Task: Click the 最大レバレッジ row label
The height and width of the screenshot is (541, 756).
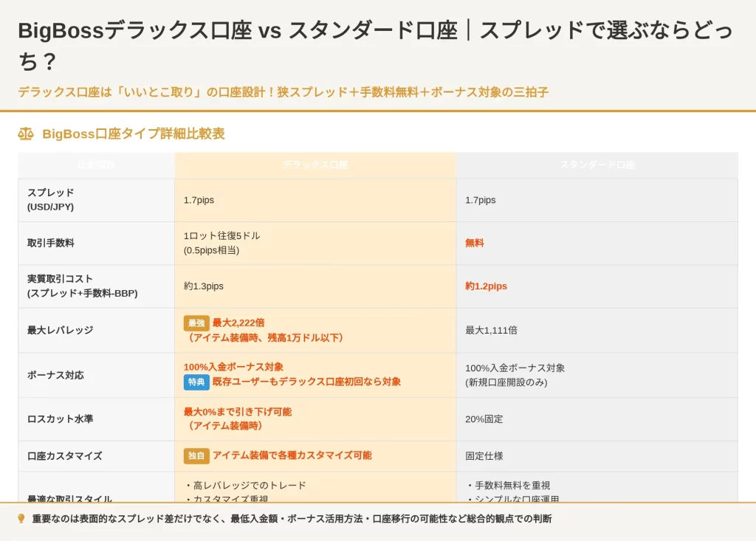Action: [61, 331]
